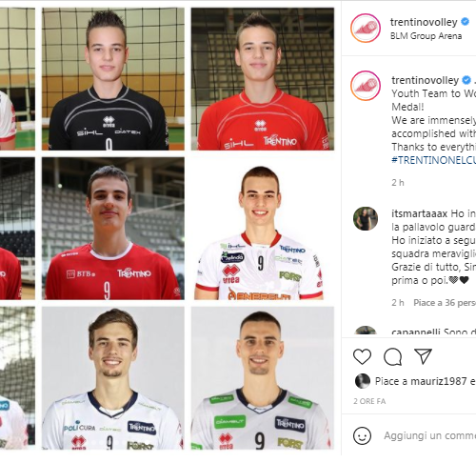
Task: Open emoji picker next to comment field
Action: click(362, 435)
